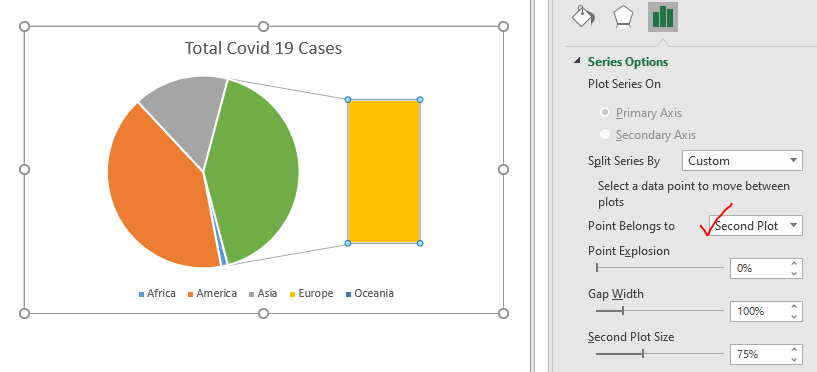Click the Oceania legend marker
The image size is (817, 372).
click(349, 294)
